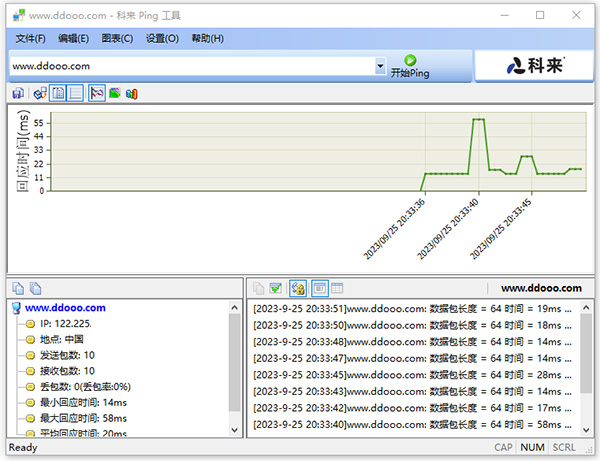Select the 接收包数: 10 row
Viewport: 600px width, 461px height.
pos(67,371)
